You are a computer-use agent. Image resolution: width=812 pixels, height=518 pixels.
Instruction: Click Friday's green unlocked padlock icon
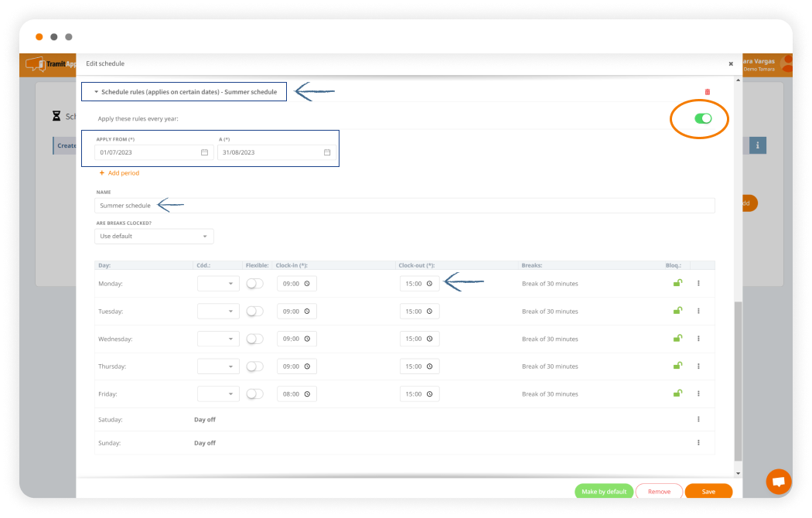tap(677, 394)
